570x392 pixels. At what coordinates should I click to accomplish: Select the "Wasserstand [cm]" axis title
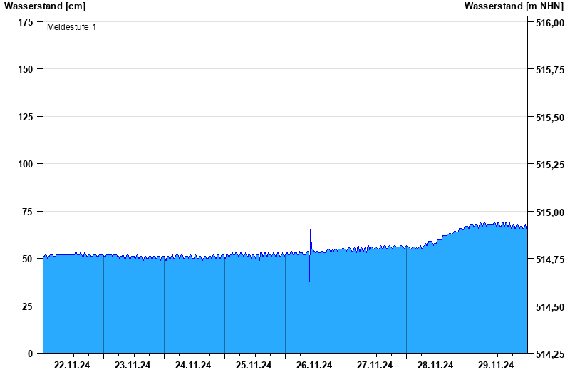point(44,6)
